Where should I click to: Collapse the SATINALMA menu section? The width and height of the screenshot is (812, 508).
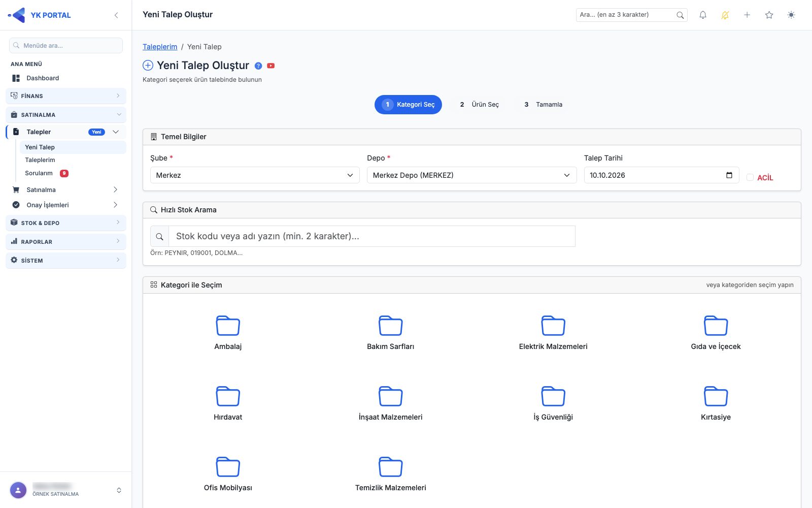[x=66, y=115]
